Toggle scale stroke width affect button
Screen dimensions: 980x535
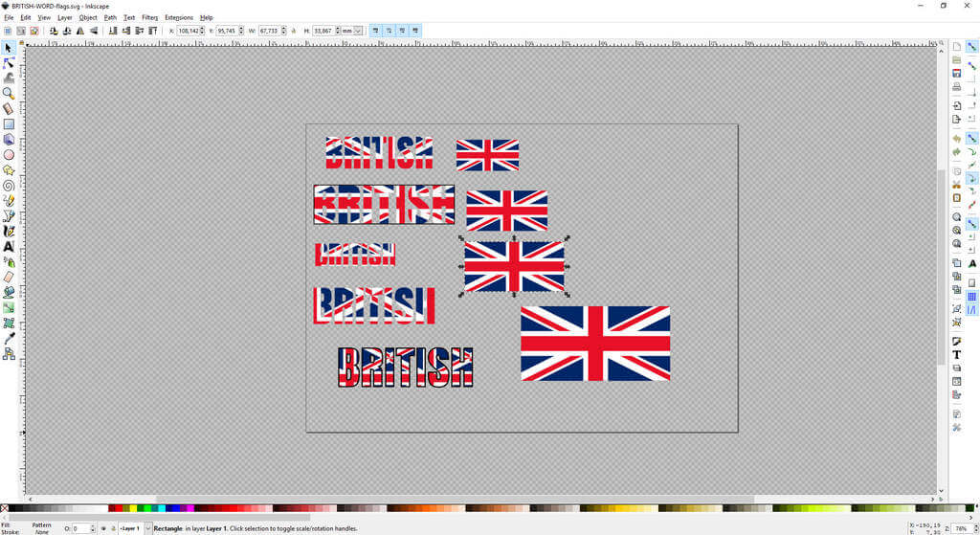coord(375,31)
